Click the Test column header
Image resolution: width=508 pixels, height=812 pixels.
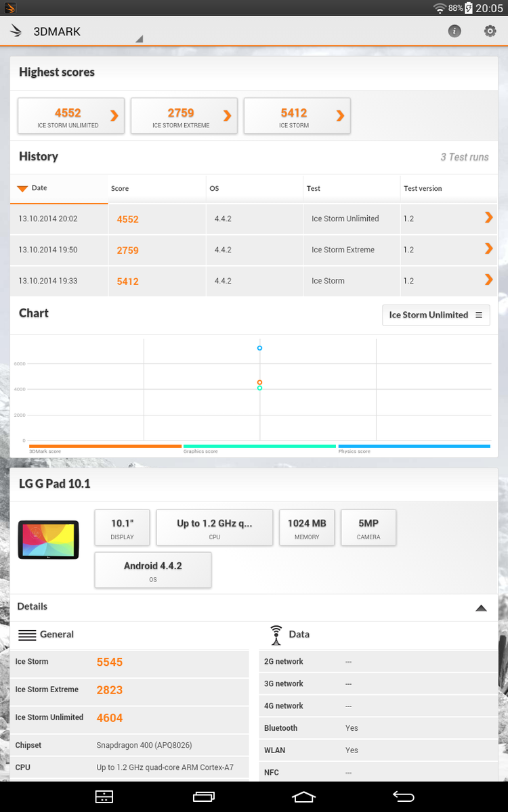click(352, 188)
